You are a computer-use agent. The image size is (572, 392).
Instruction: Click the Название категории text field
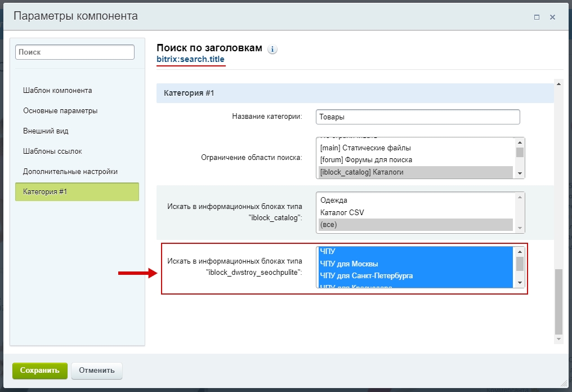pos(417,117)
